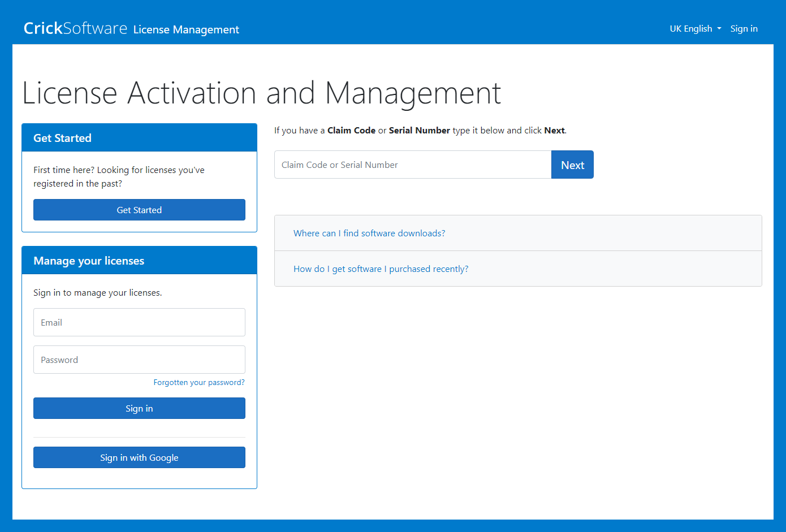This screenshot has width=786, height=532.
Task: Click into the Email field
Action: coord(139,323)
